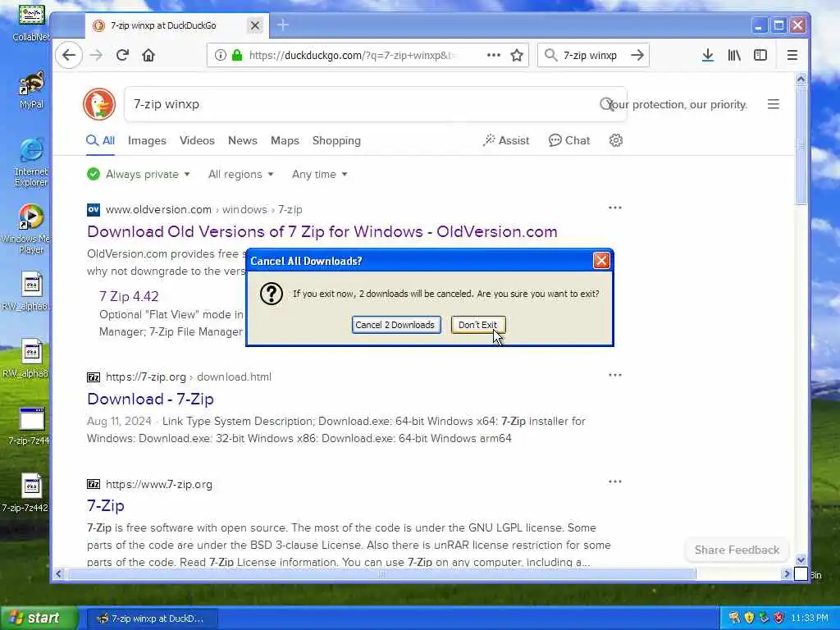Screen dimensions: 840x630
Task: Click the Share Feedback button
Action: (737, 550)
